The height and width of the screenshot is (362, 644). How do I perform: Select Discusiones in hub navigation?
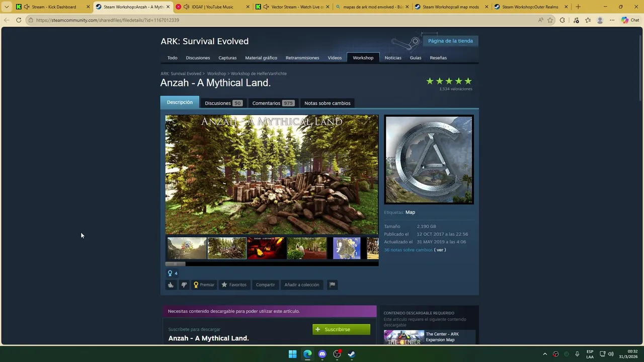pos(198,58)
